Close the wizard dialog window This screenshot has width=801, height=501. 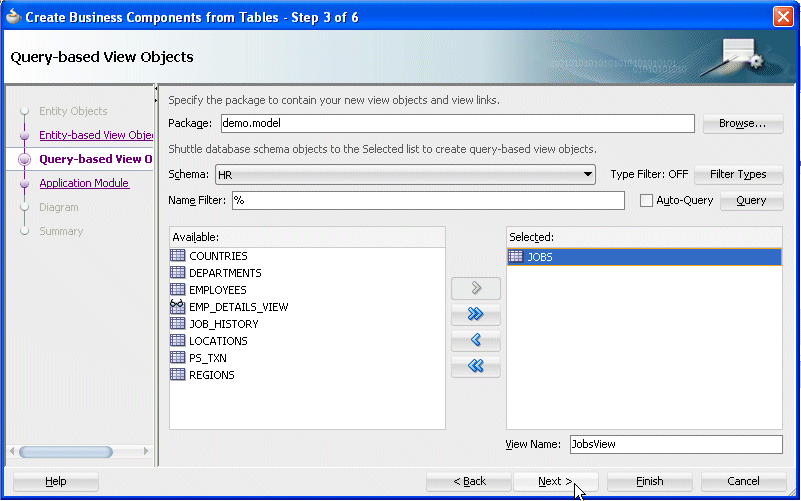(x=783, y=16)
